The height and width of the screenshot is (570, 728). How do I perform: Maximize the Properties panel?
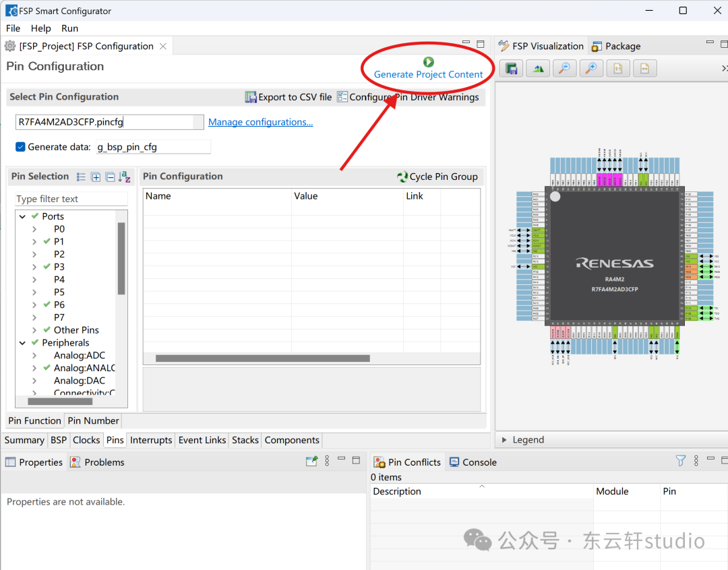click(x=356, y=460)
